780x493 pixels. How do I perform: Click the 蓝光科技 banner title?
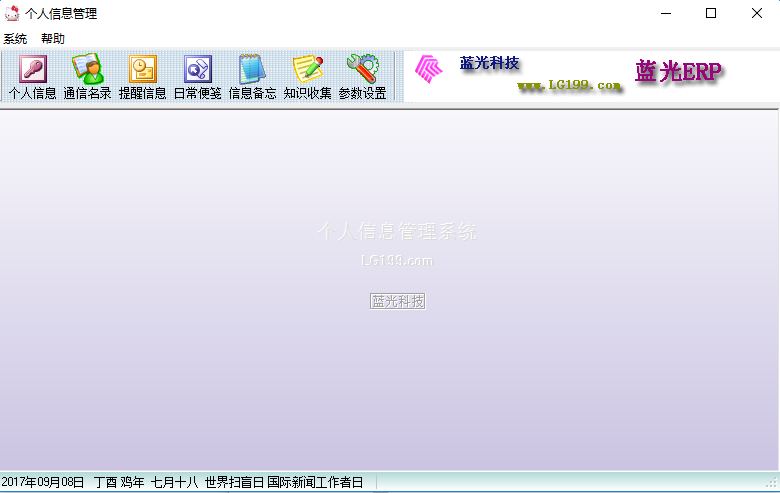pyautogui.click(x=489, y=63)
